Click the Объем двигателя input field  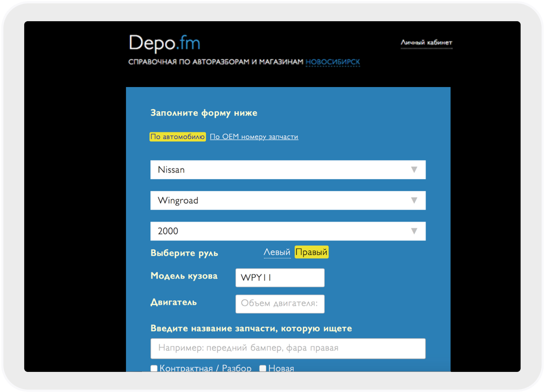(x=280, y=304)
